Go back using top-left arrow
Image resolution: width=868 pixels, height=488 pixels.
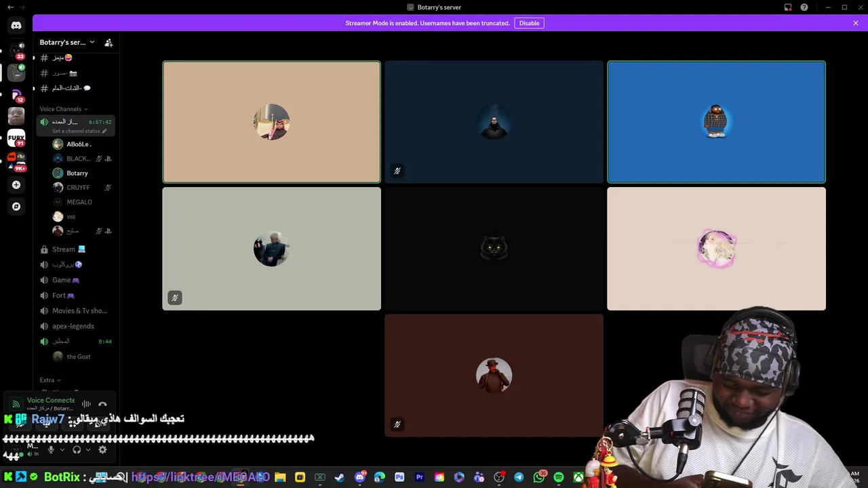tap(10, 7)
